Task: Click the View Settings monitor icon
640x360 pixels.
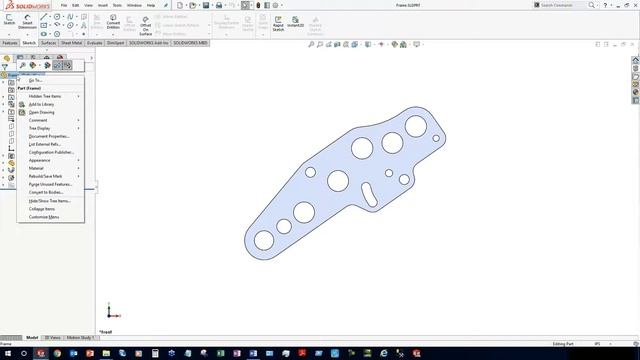Action: pyautogui.click(x=416, y=44)
